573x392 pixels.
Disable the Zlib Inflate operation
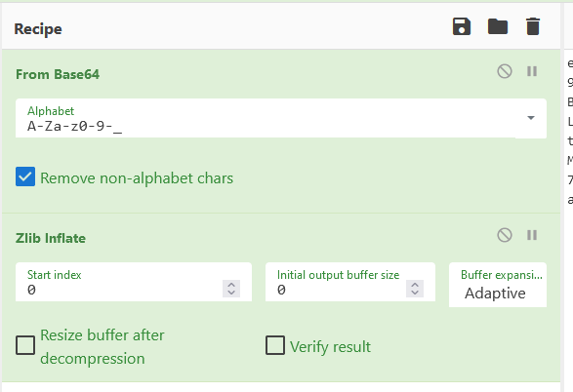click(505, 235)
